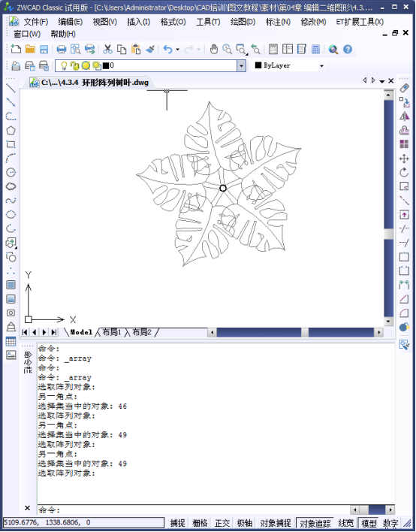This screenshot has height=532, width=416.
Task: Toggle 正交 ortho mode in status bar
Action: point(222,523)
